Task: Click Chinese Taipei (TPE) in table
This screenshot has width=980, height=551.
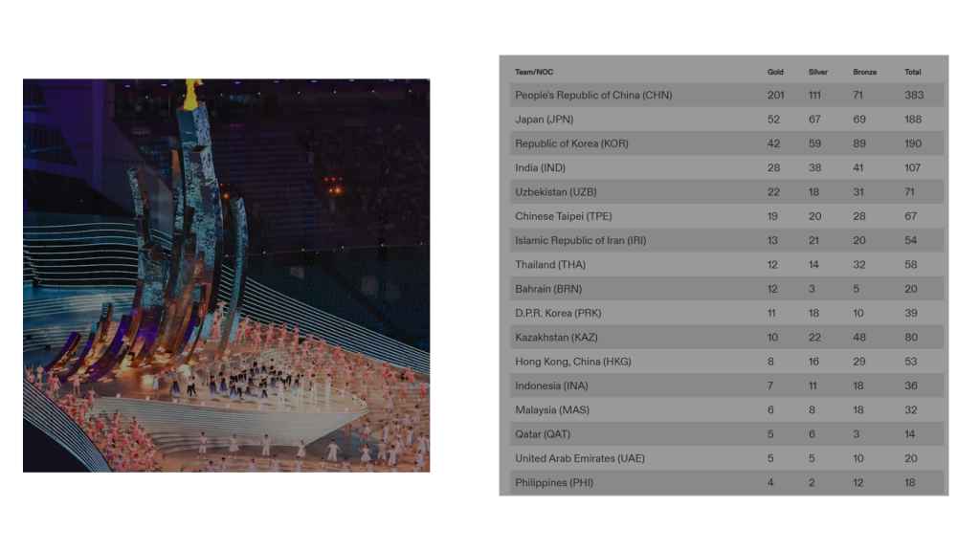Action: [563, 216]
